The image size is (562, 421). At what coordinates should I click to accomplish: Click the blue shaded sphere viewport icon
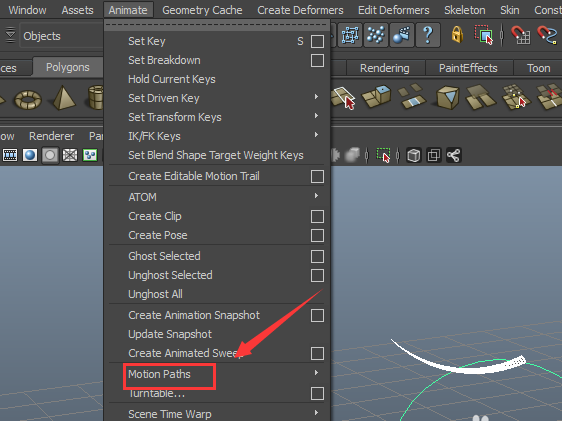click(30, 155)
